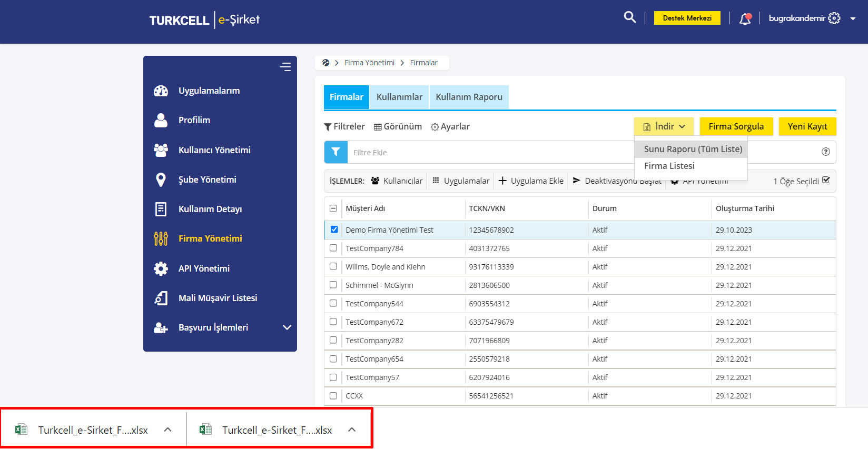Click Uygulama Ekle action
The image size is (868, 449).
(531, 181)
